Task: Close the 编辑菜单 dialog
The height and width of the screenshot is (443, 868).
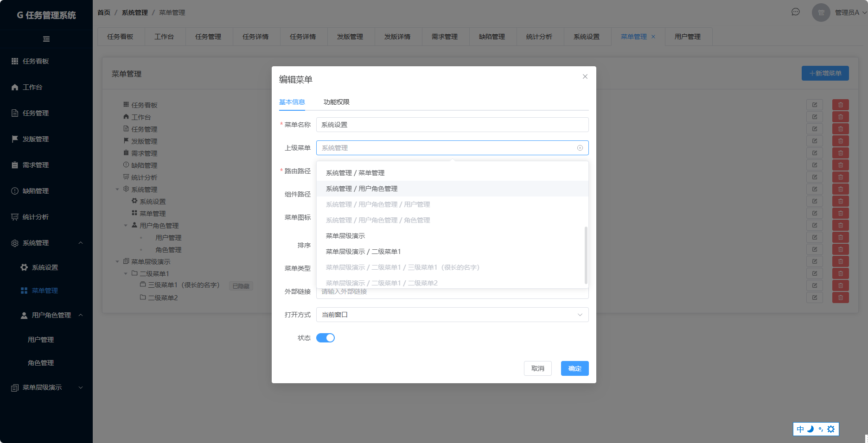Action: [585, 76]
